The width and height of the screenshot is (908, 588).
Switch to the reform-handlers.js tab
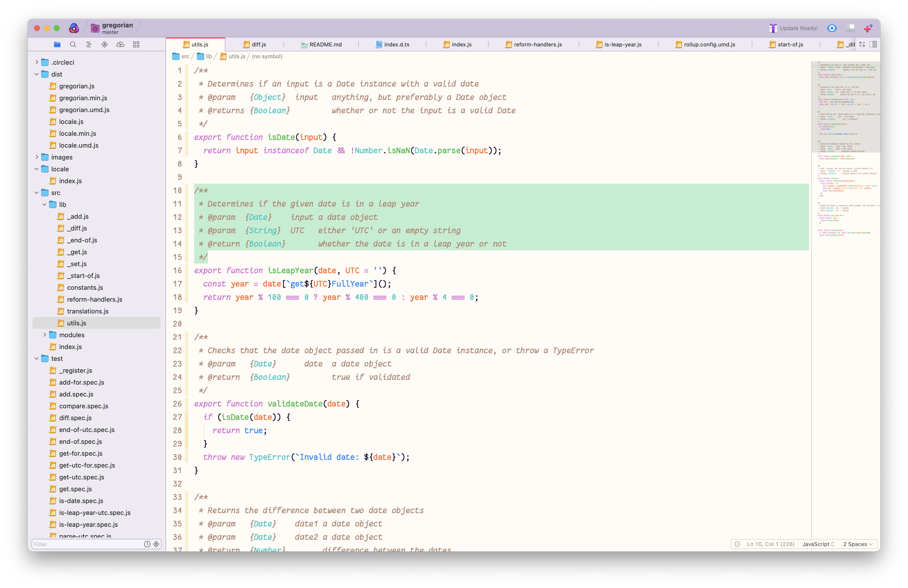537,45
